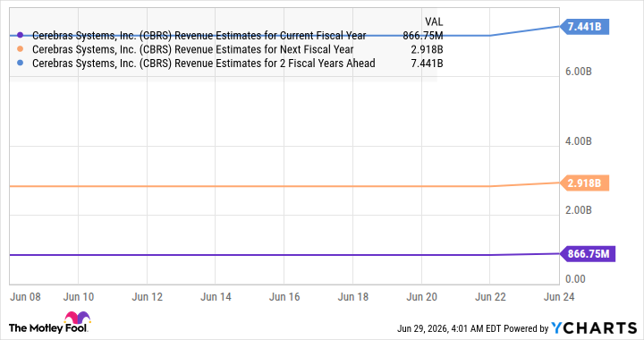Click the Jun 16 x-axis date
Image resolution: width=644 pixels, height=340 pixels.
(x=284, y=297)
